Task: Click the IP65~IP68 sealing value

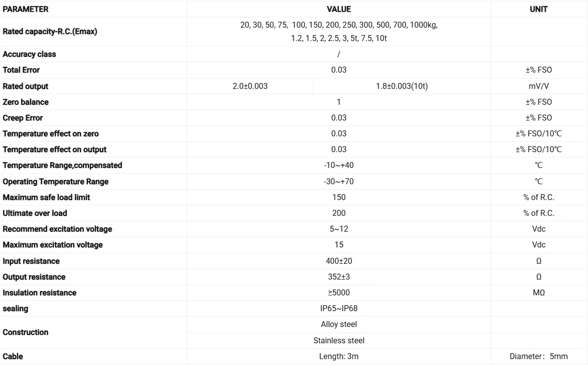Action: 338,309
